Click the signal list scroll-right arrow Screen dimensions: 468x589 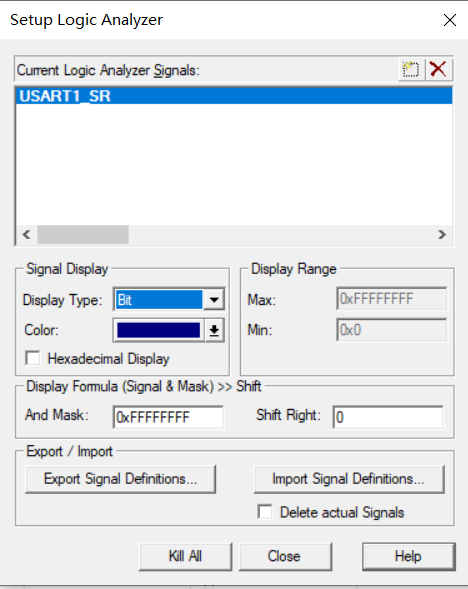pos(442,235)
